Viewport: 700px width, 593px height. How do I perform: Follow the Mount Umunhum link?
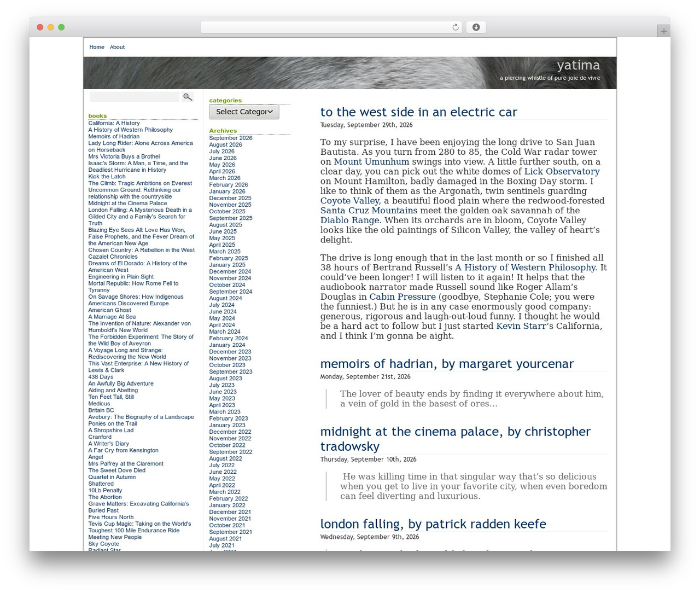(371, 162)
